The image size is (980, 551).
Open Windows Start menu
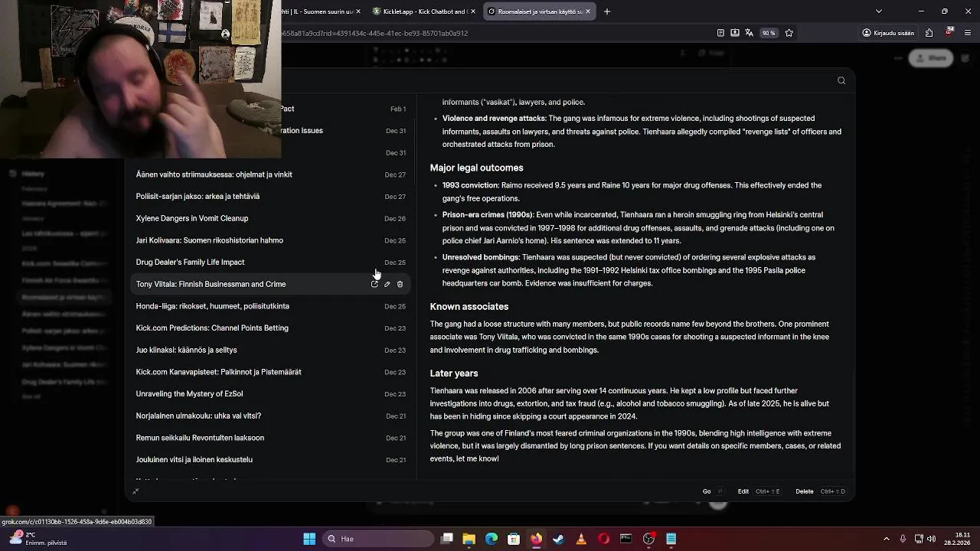point(309,539)
